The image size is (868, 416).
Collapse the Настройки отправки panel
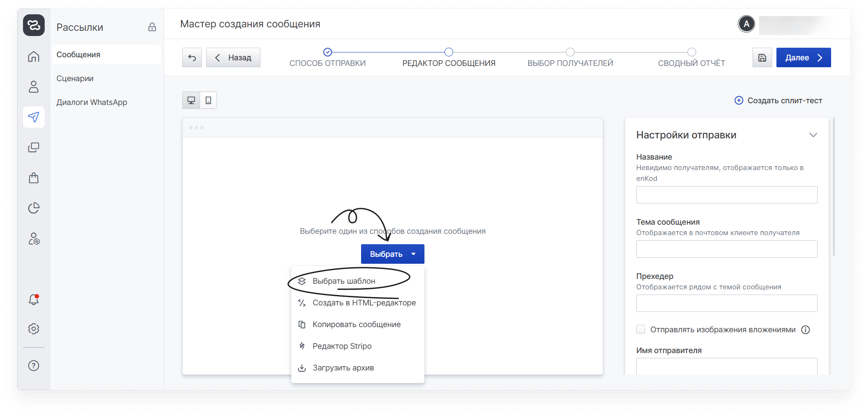813,135
